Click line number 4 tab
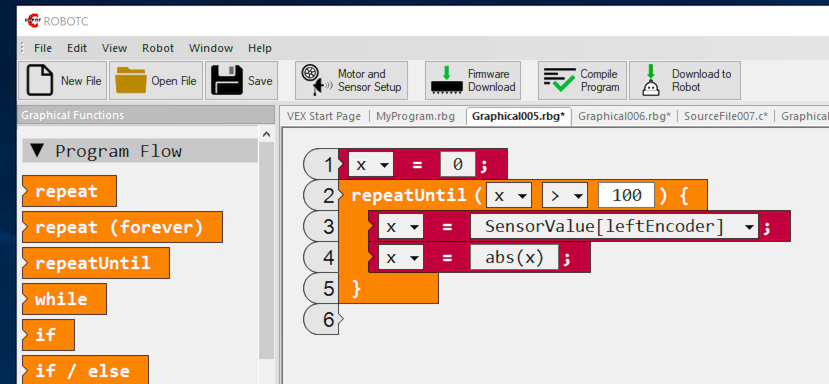 [321, 258]
